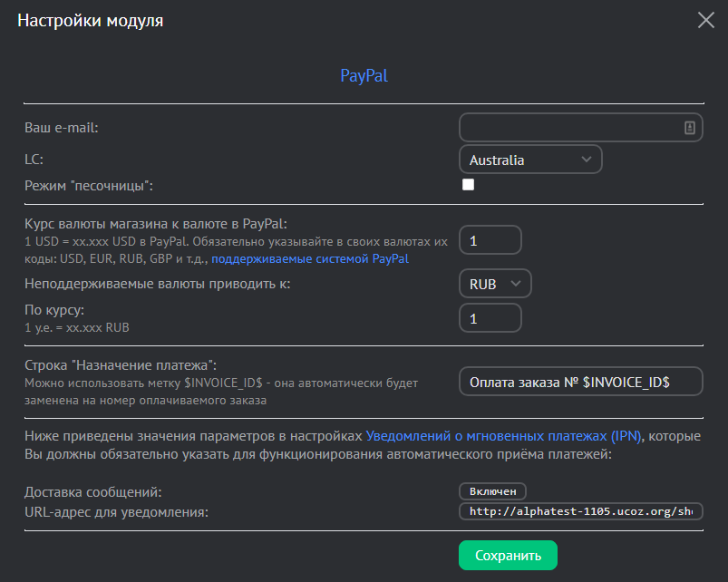The width and height of the screenshot is (728, 582).
Task: Click the "Режим песочницы" label text
Action: pos(89,186)
